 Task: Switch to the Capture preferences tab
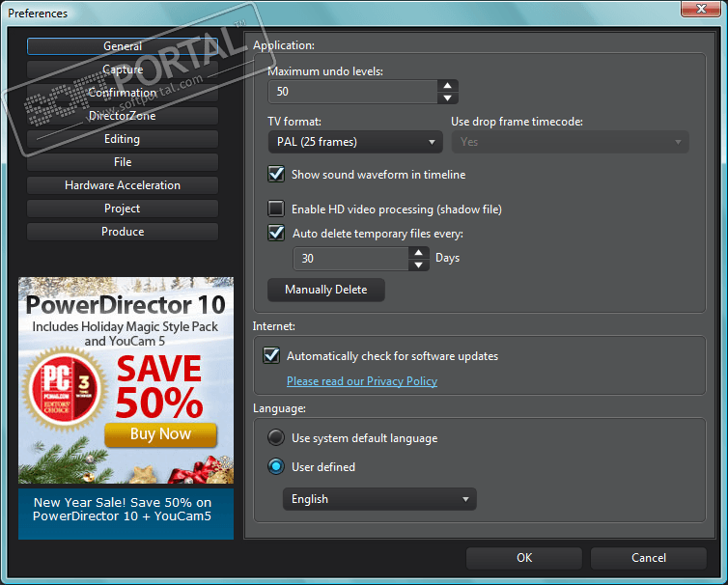click(x=123, y=70)
